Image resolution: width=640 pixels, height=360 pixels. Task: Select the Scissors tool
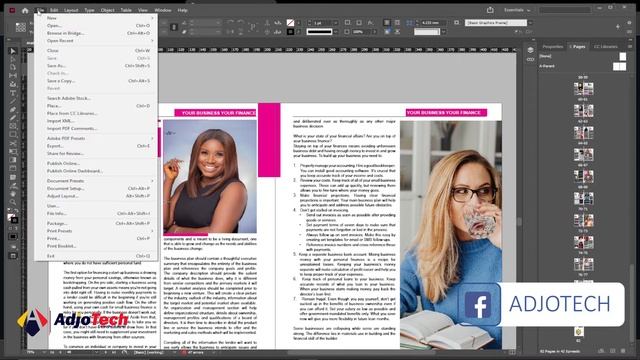click(x=13, y=143)
